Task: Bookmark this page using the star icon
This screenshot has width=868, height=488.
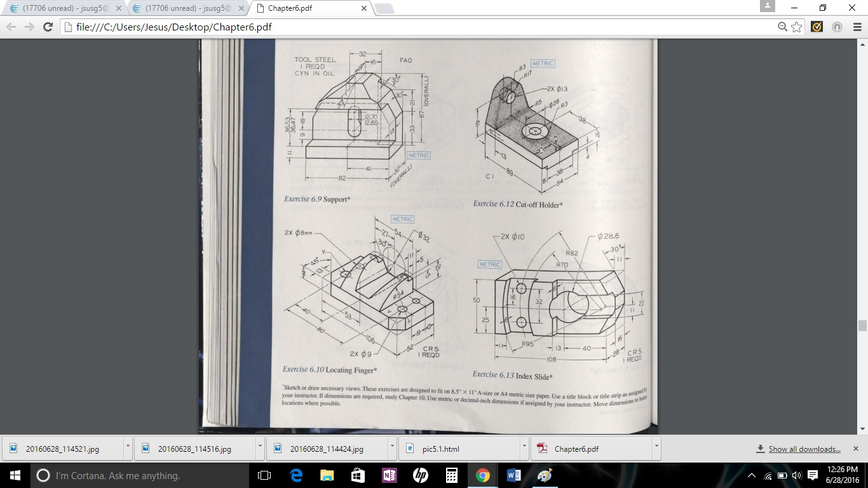Action: pos(796,27)
